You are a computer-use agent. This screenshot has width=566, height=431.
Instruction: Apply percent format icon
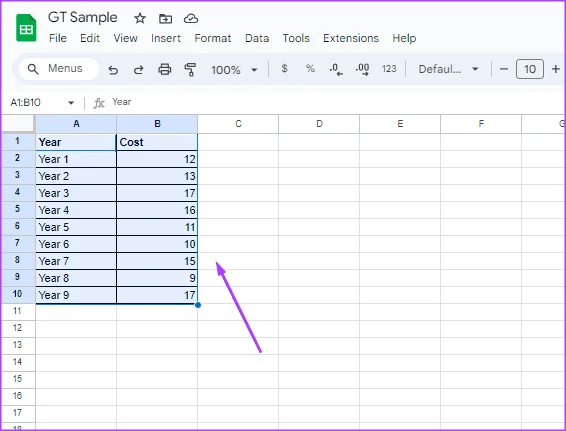pos(310,68)
